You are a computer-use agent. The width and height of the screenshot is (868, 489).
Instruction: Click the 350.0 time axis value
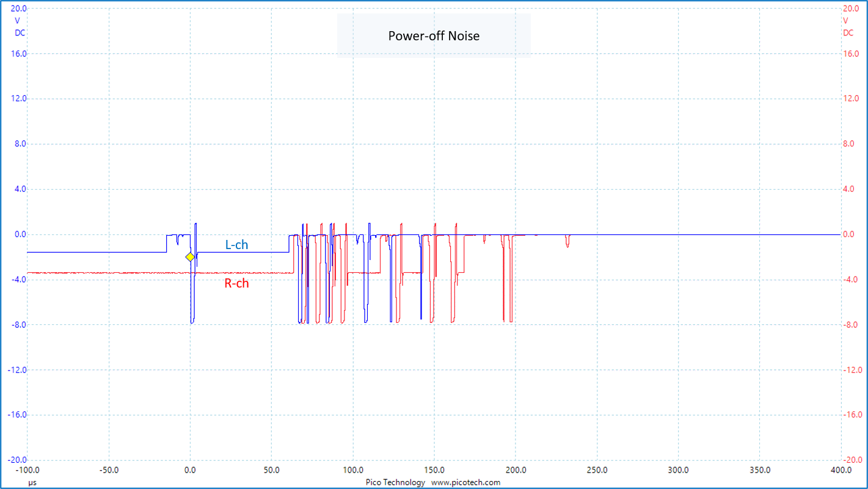[759, 471]
